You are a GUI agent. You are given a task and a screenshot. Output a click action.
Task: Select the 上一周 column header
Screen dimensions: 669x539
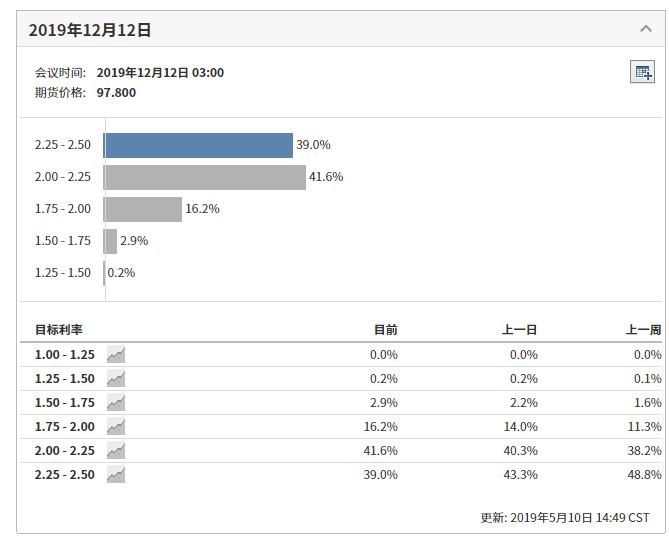[x=643, y=329]
